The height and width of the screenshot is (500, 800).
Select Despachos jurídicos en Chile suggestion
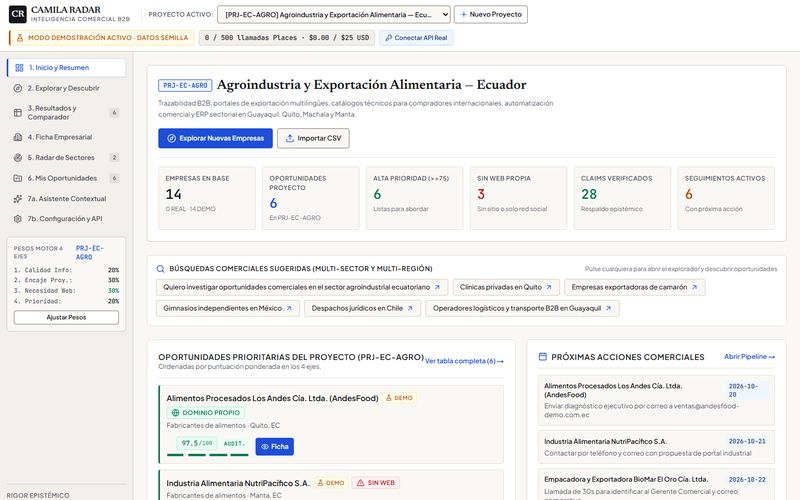[362, 308]
